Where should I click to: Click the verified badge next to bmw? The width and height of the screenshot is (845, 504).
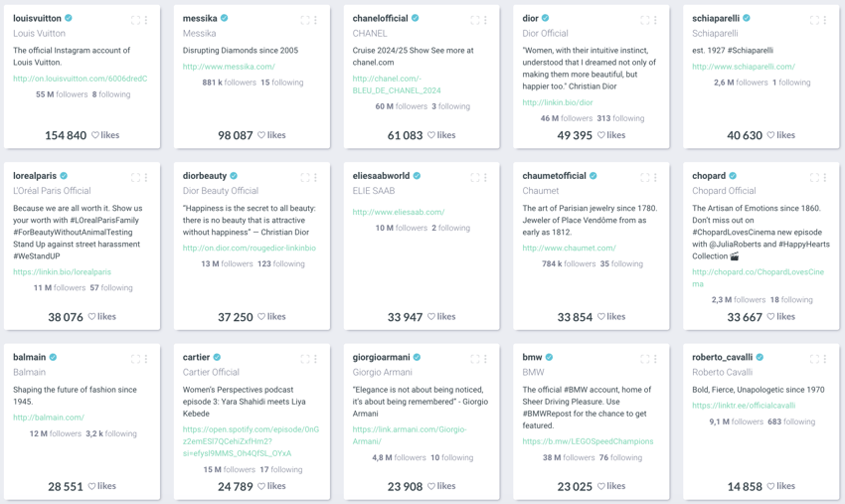coord(549,357)
